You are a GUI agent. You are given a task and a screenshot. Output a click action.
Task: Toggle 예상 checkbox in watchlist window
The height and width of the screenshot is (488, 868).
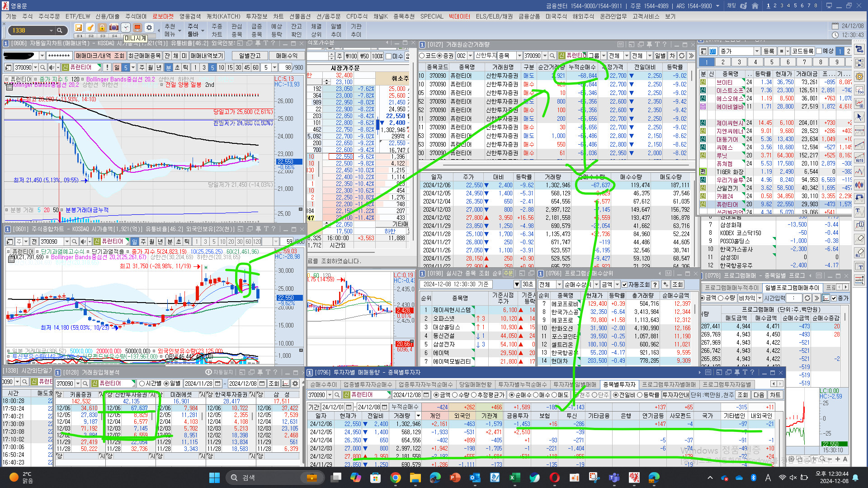click(x=819, y=51)
